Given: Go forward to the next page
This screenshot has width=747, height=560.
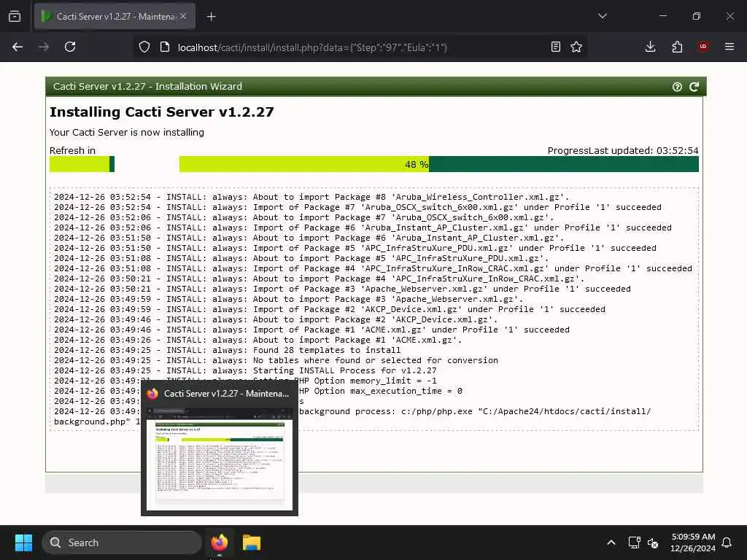Looking at the screenshot, I should coord(44,47).
